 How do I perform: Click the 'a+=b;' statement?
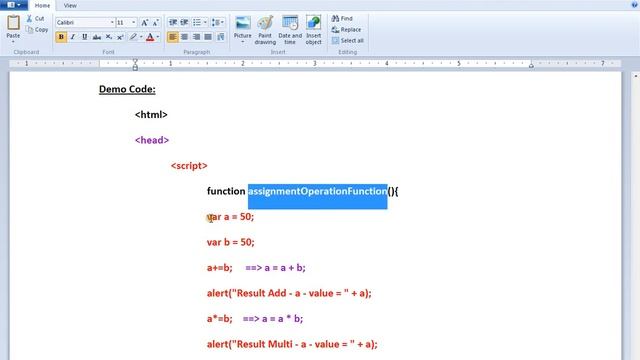coord(220,268)
